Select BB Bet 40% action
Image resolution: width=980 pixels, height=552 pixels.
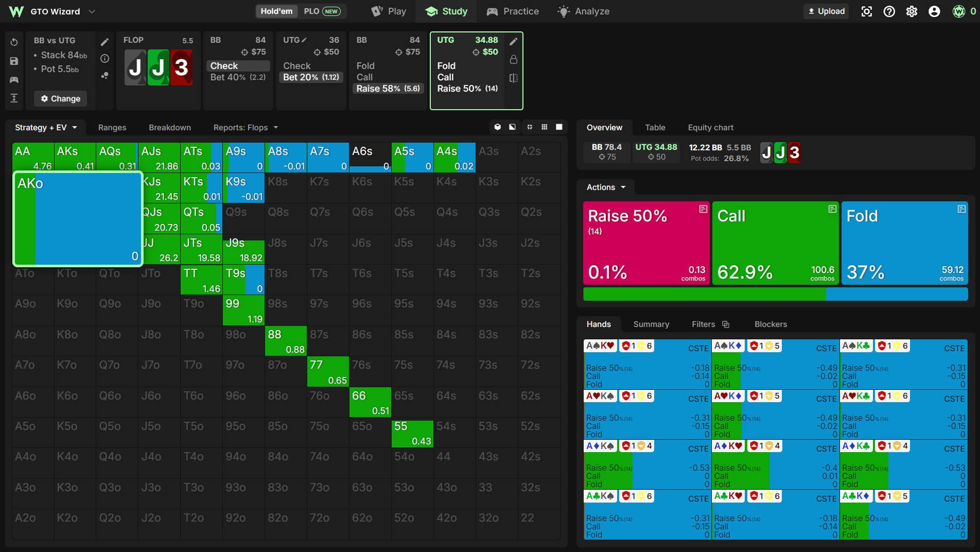(x=238, y=77)
